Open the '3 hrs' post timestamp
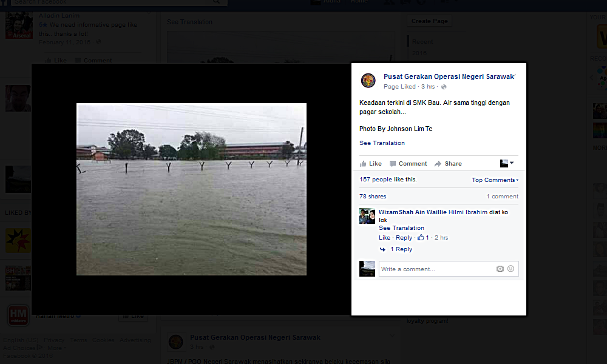Screen dimensions: 607x364 tap(428, 87)
